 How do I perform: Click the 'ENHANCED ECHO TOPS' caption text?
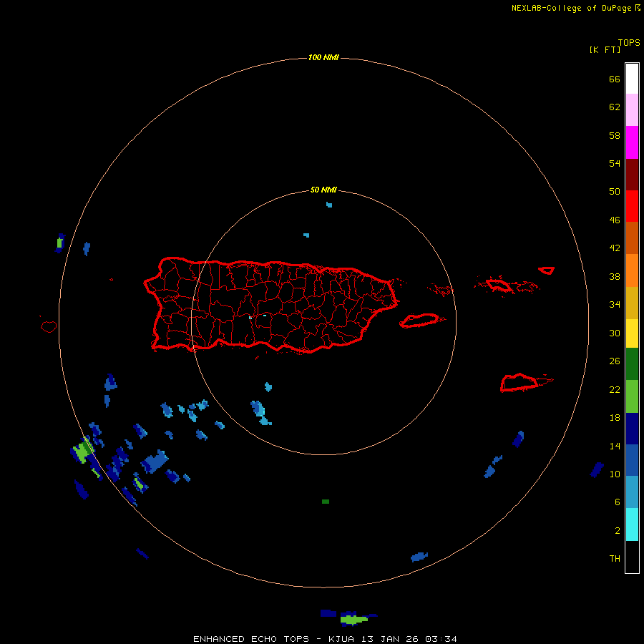click(251, 639)
